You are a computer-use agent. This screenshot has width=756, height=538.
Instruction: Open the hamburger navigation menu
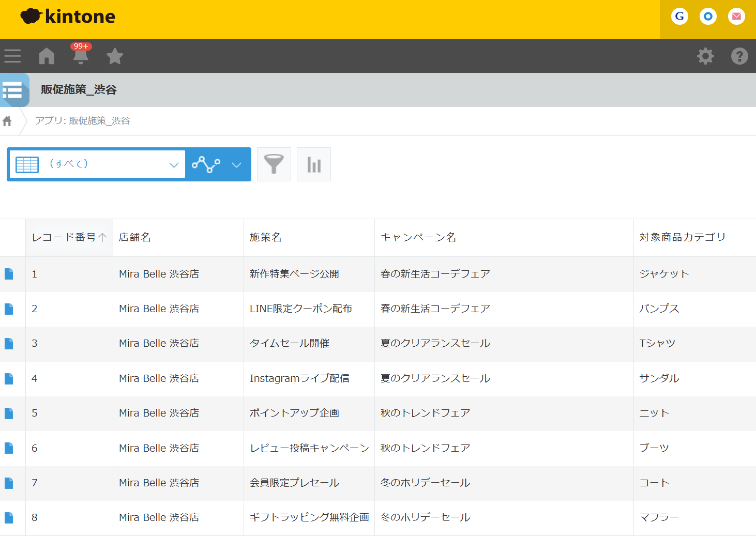[x=12, y=56]
